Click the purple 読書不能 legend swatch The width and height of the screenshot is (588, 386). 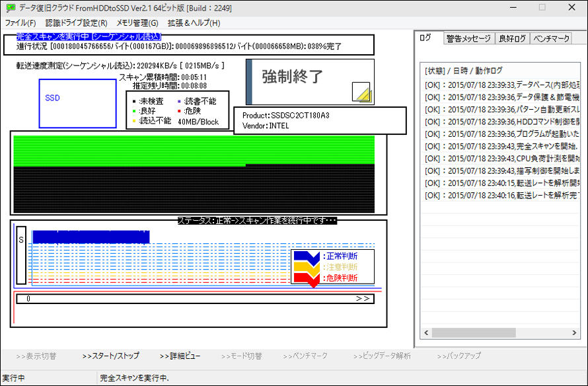[x=179, y=101]
